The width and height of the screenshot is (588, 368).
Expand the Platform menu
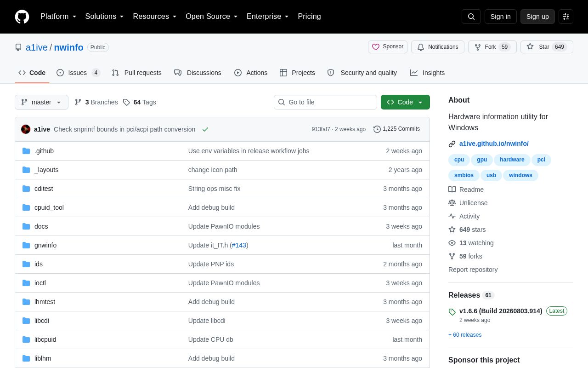tap(58, 17)
